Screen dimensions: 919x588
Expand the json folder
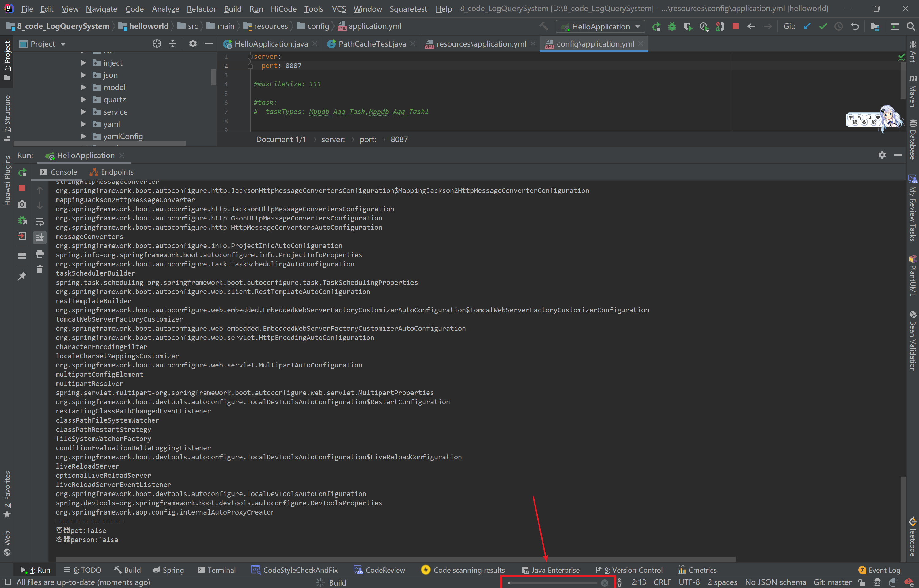point(84,75)
